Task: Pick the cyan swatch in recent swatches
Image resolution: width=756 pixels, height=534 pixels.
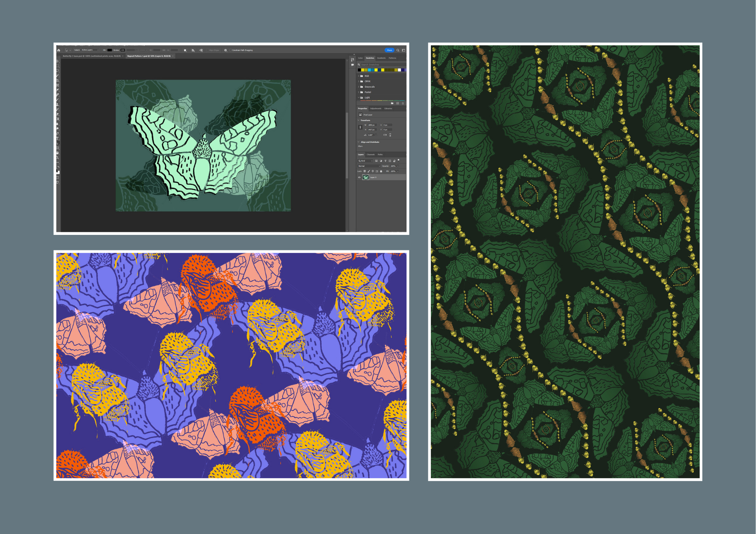Action: (x=369, y=70)
